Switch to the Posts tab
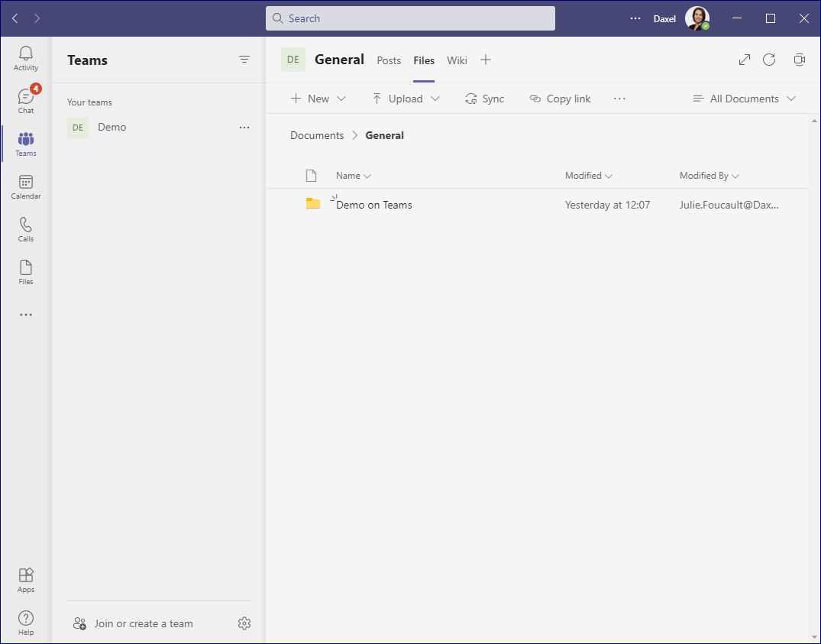821x644 pixels. point(389,60)
